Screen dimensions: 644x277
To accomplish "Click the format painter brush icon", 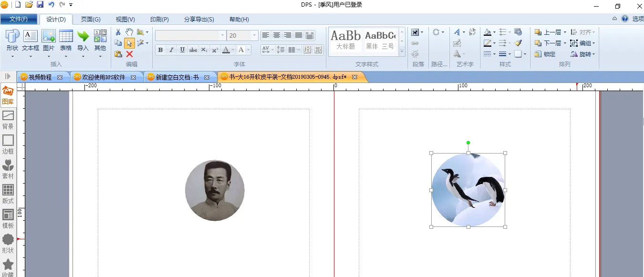I will click(x=518, y=43).
